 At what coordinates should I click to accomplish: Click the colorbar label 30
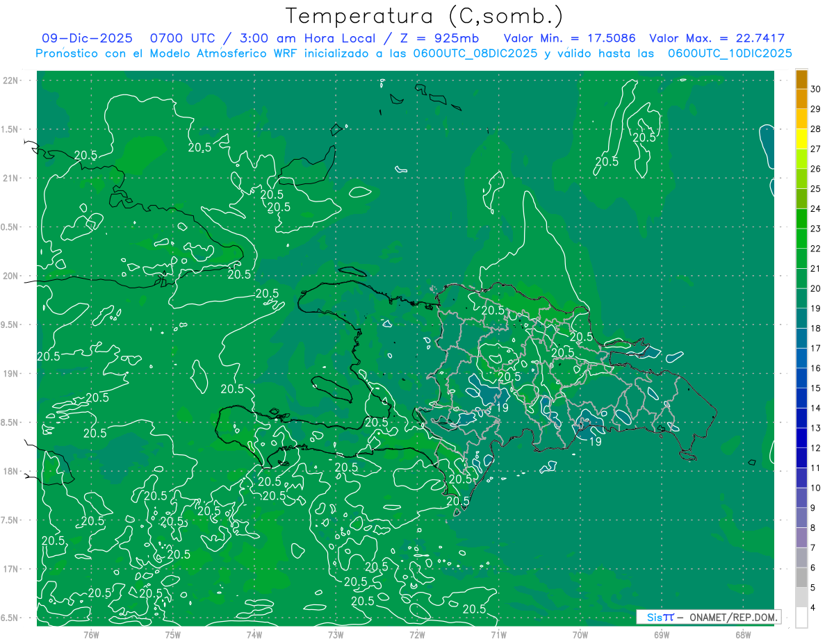[x=816, y=89]
